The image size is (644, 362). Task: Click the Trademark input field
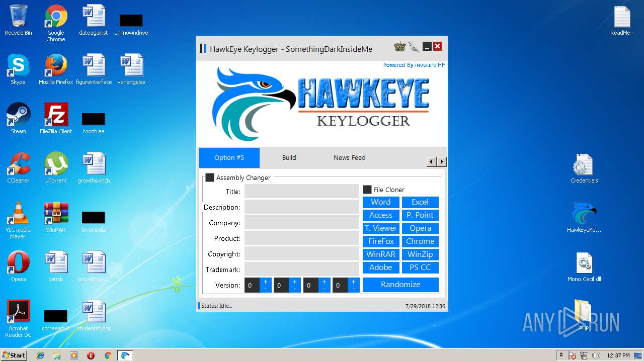(302, 269)
